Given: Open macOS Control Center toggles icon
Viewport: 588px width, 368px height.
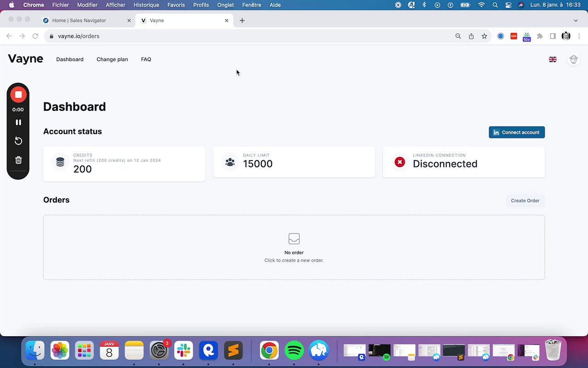Looking at the screenshot, I should tap(508, 5).
